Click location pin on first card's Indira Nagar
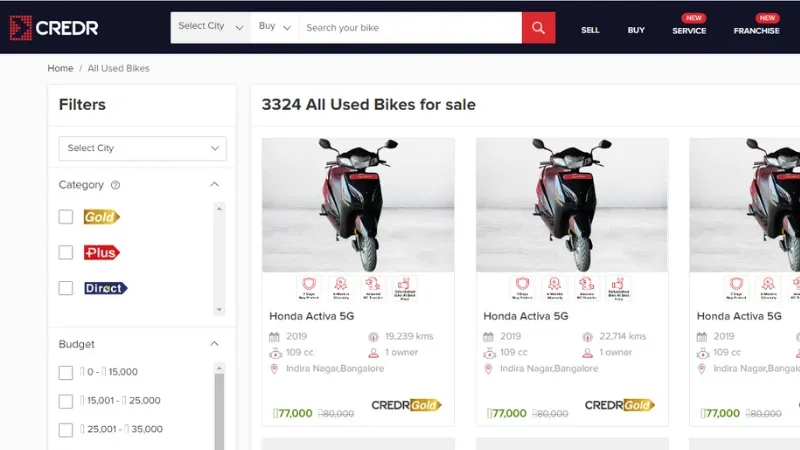 coord(274,369)
